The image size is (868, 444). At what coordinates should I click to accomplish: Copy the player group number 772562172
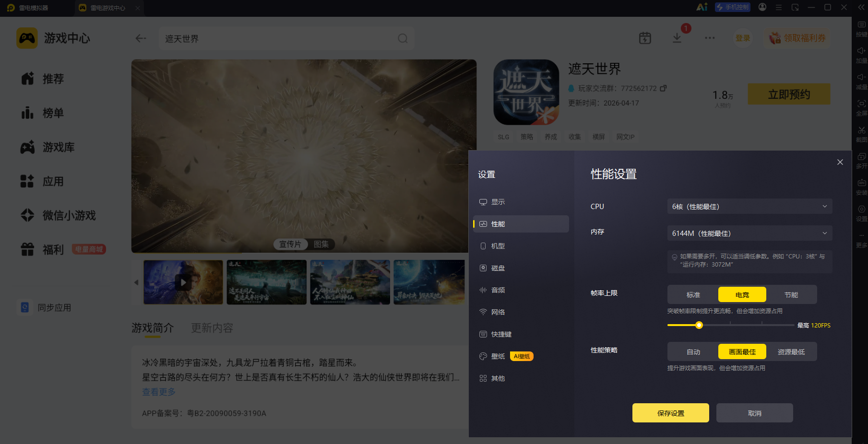click(x=663, y=88)
